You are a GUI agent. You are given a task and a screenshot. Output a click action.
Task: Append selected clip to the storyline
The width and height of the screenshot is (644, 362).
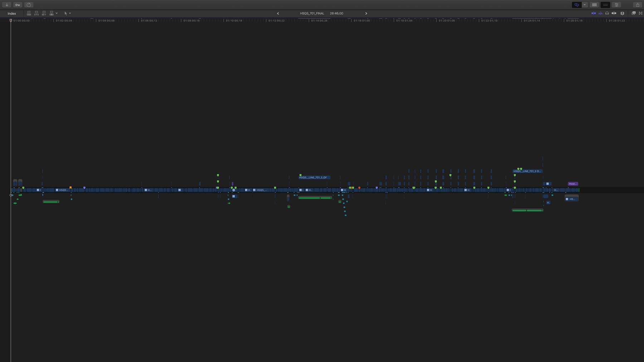point(44,13)
